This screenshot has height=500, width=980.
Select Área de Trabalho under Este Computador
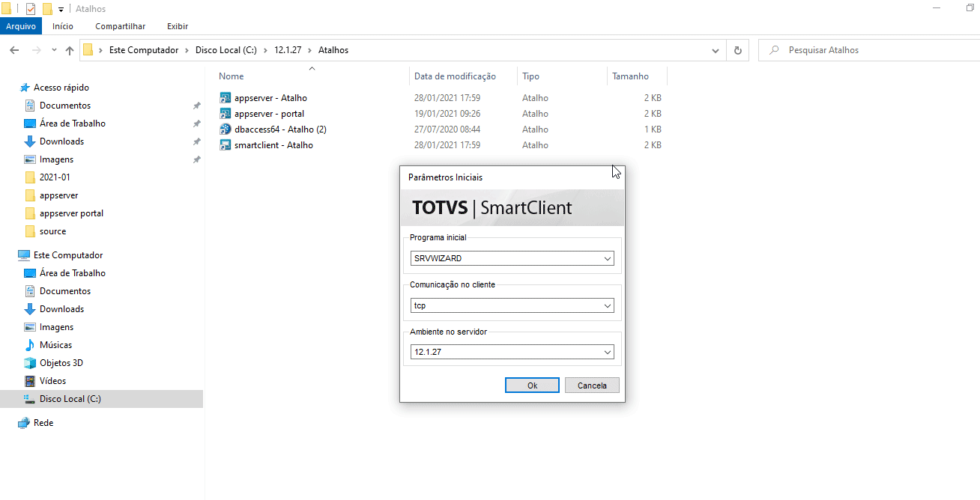[73, 273]
